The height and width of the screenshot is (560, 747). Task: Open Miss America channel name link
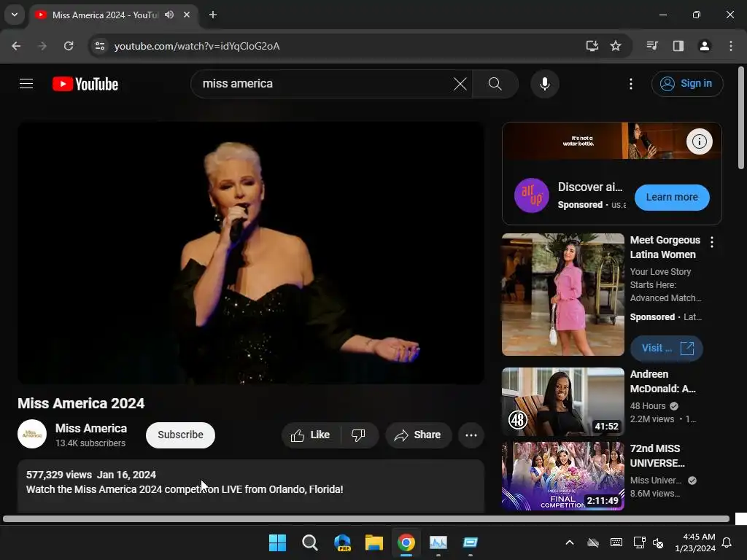(91, 428)
